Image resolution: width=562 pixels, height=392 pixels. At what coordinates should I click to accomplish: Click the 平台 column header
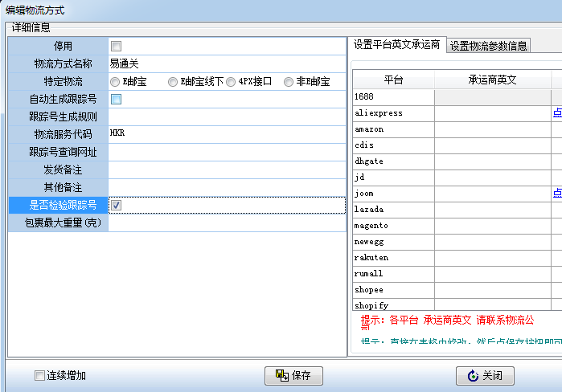pos(393,80)
